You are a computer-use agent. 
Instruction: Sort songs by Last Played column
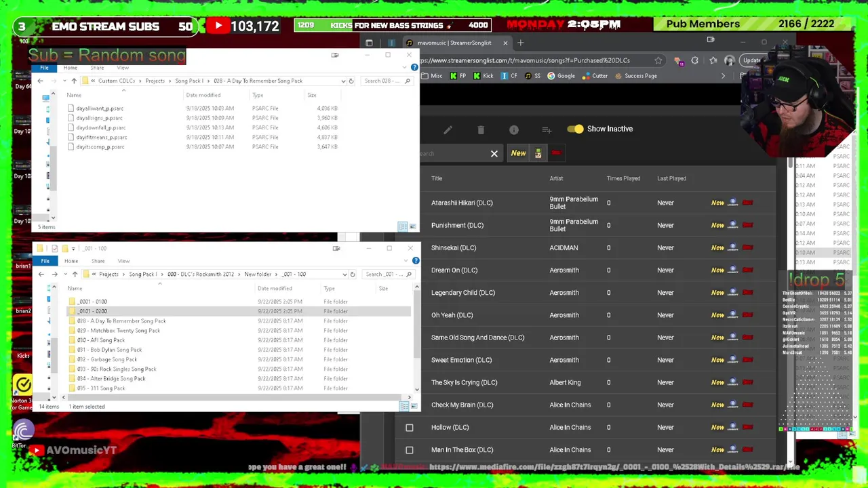671,178
